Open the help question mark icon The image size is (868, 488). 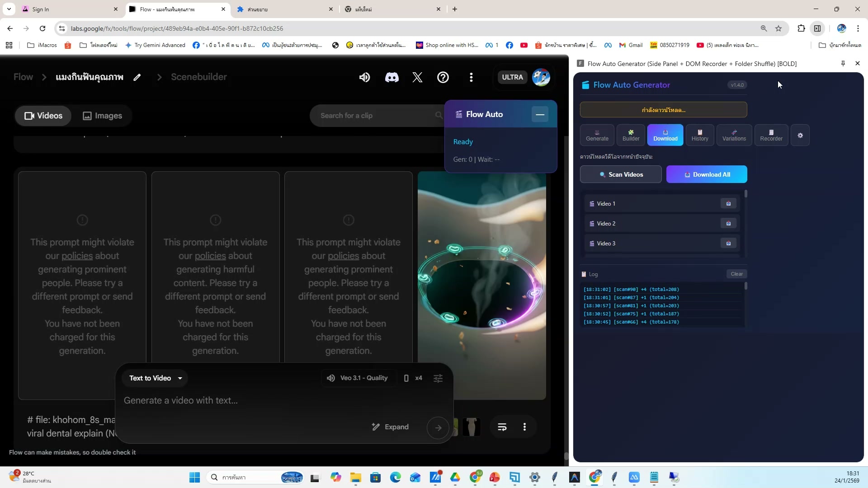tap(443, 77)
